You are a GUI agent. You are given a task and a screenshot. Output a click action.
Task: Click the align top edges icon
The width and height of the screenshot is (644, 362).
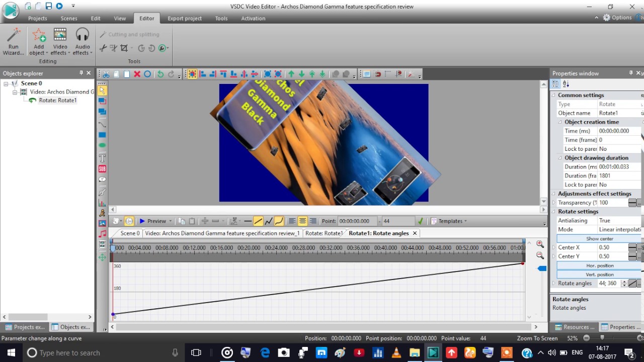[x=223, y=74]
